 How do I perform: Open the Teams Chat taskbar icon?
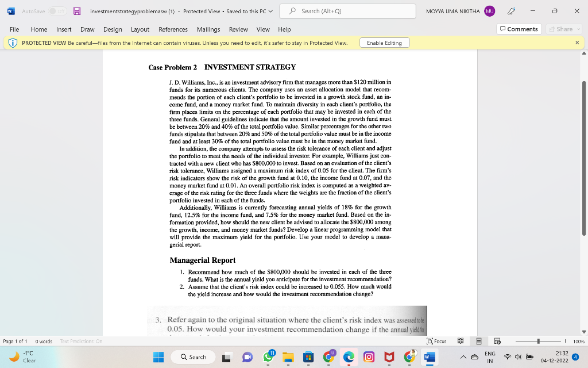pos(247,357)
